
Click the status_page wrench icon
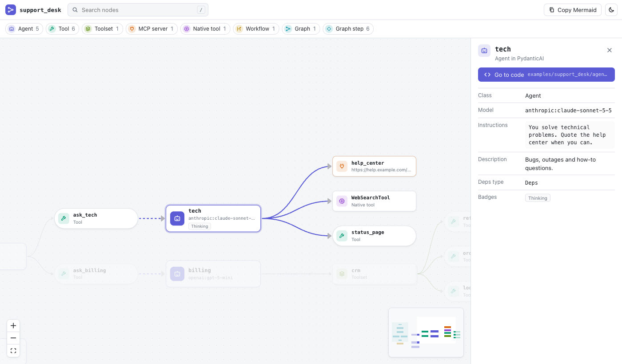pyautogui.click(x=342, y=236)
